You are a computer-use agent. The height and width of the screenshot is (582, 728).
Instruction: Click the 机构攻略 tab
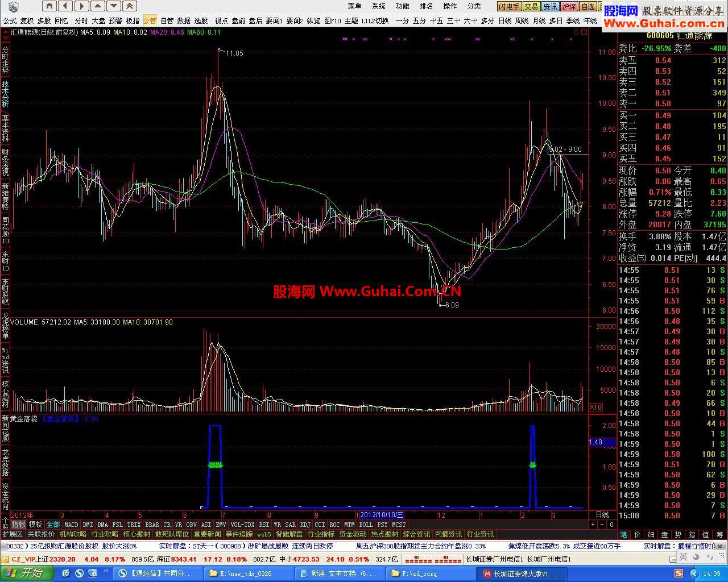[x=73, y=534]
